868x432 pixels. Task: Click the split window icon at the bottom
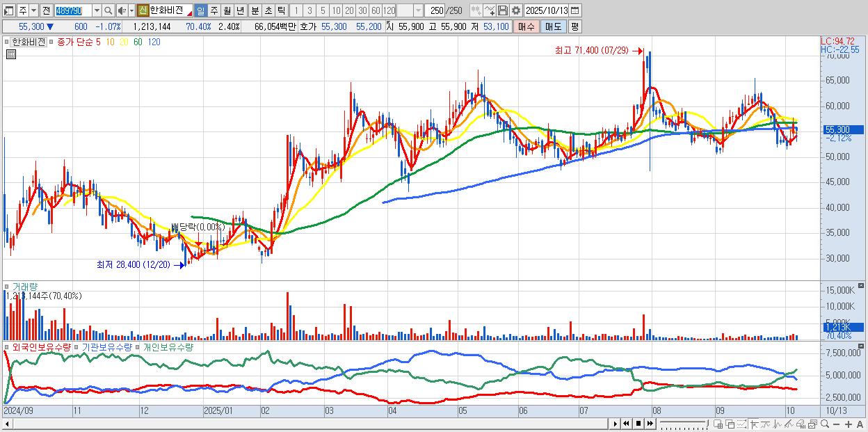click(718, 424)
